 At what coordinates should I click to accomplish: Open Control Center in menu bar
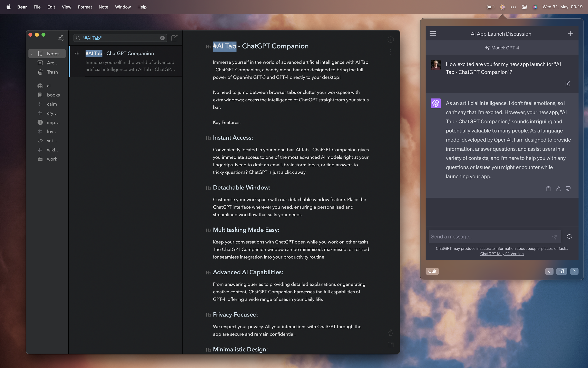(524, 7)
